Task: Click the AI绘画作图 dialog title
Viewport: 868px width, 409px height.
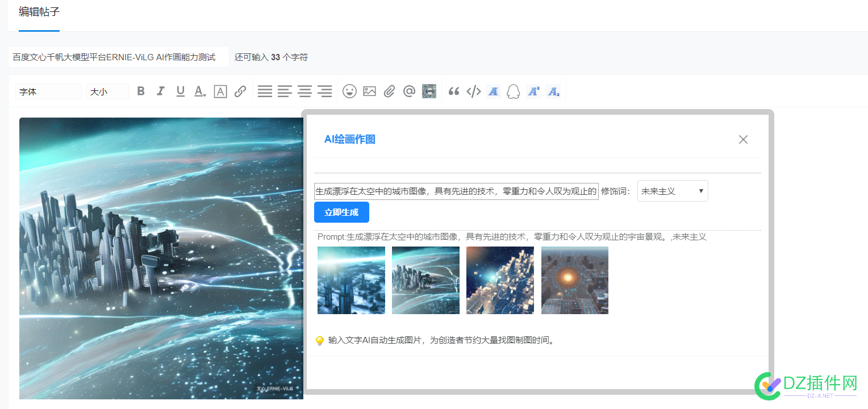Action: (350, 140)
